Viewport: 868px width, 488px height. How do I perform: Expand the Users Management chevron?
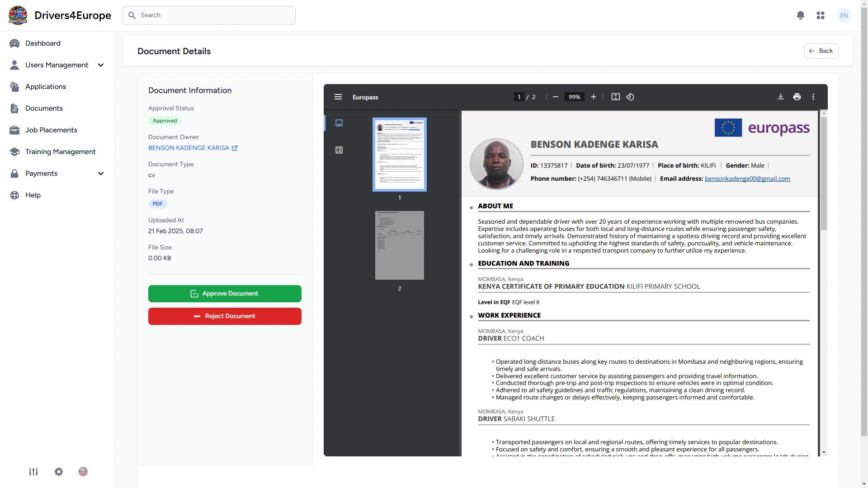point(101,65)
